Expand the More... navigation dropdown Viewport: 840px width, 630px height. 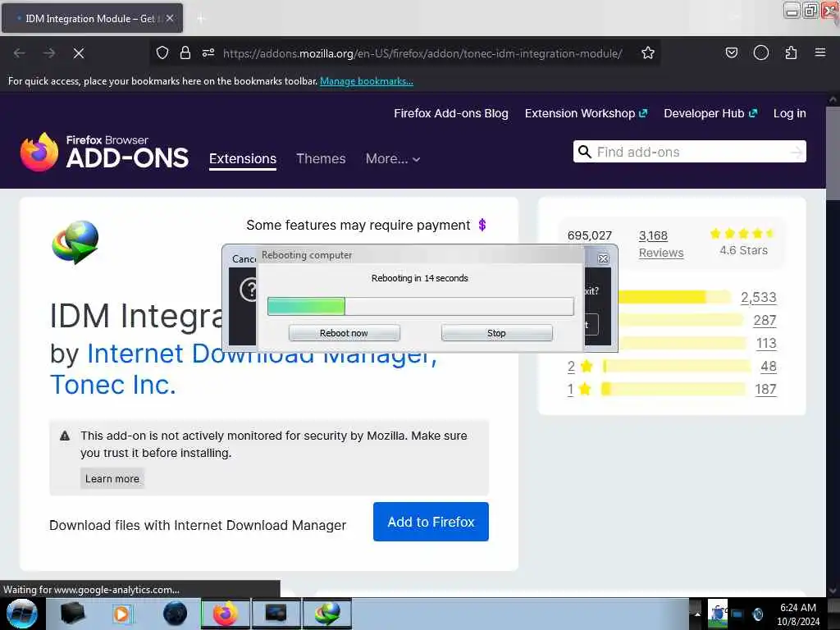393,158
